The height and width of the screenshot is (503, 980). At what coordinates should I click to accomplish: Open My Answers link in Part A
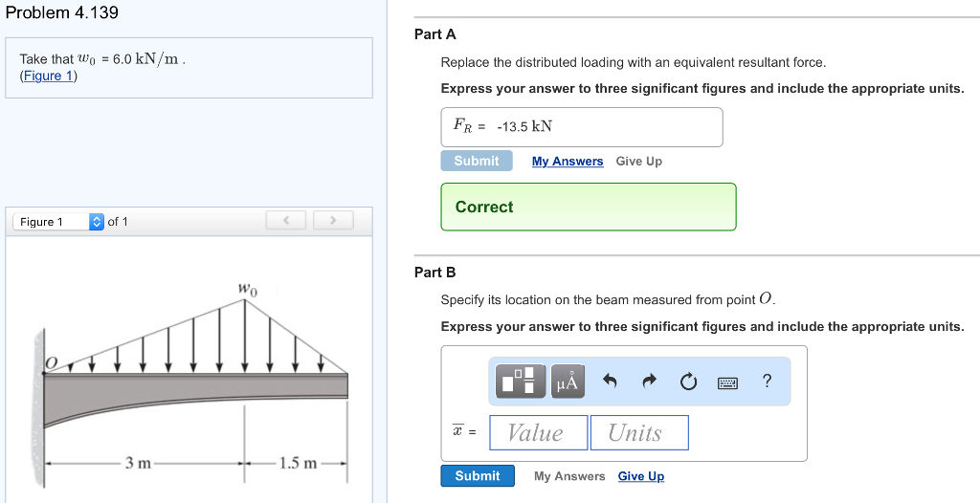568,162
